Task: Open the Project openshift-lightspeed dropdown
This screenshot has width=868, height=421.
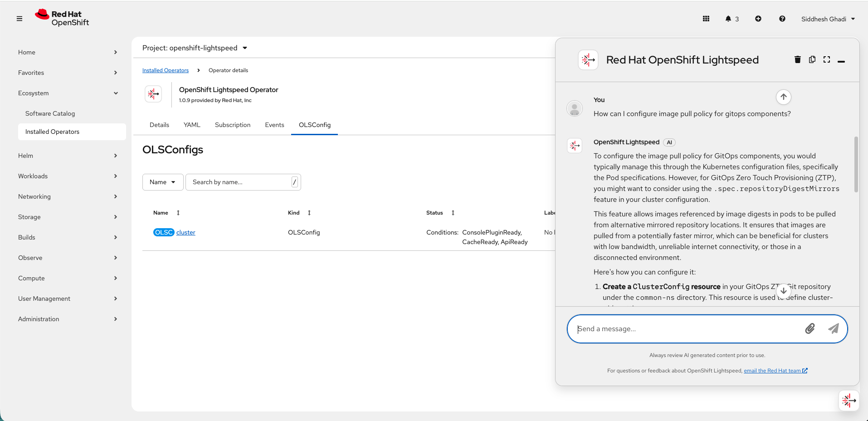Action: tap(195, 48)
